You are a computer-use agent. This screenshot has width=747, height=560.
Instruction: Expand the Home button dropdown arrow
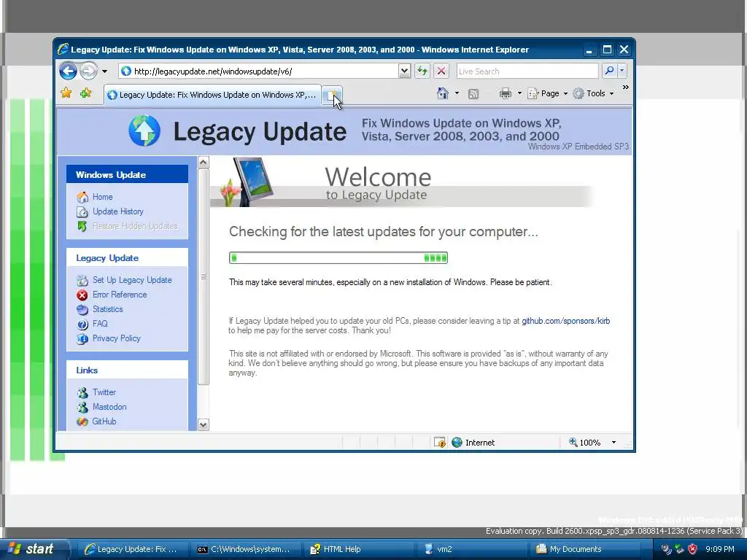click(457, 93)
